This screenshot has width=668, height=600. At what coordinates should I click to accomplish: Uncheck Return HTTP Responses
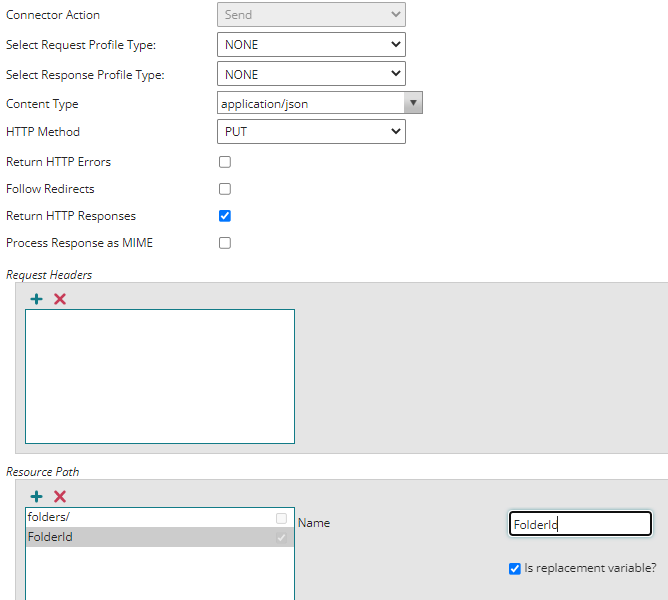(225, 216)
